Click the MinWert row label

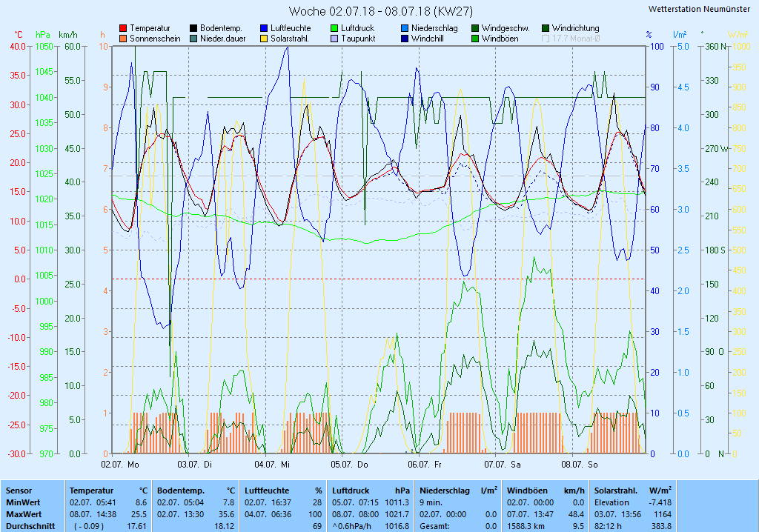23,503
